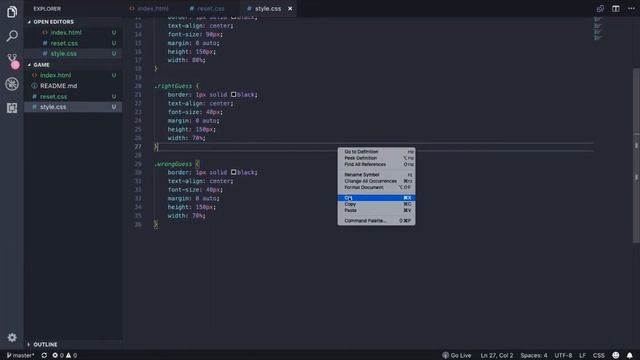Click line number 28 in the gutter
This screenshot has width=640, height=360.
(138, 155)
